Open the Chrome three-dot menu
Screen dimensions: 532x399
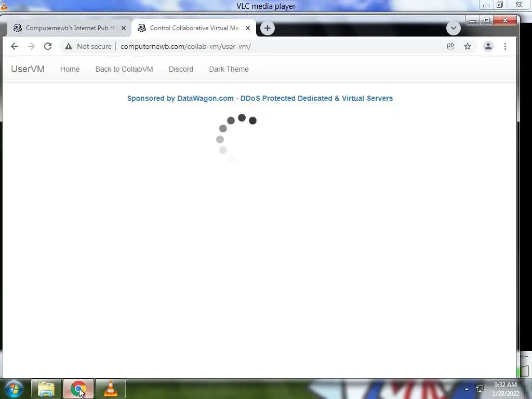(505, 46)
